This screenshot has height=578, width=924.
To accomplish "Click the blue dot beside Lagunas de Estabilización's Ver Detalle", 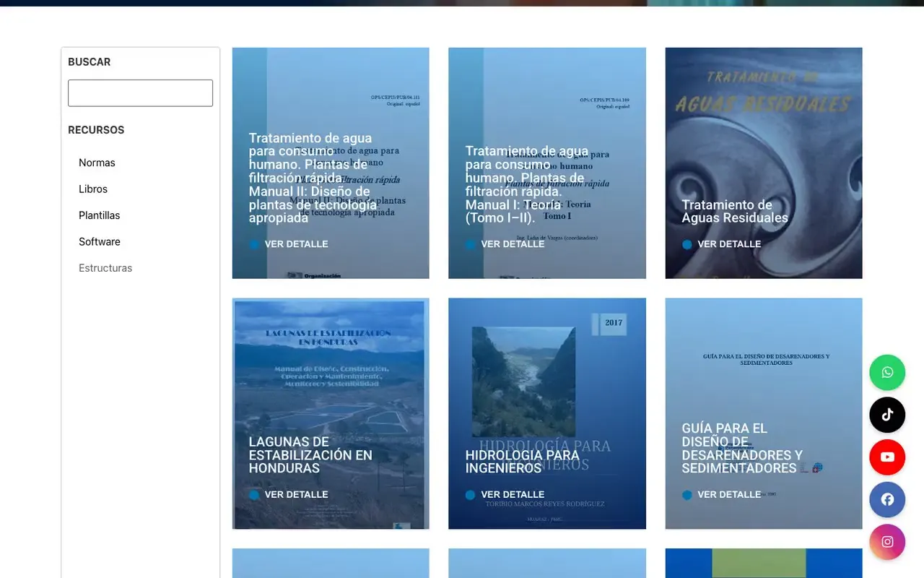I will pos(254,495).
